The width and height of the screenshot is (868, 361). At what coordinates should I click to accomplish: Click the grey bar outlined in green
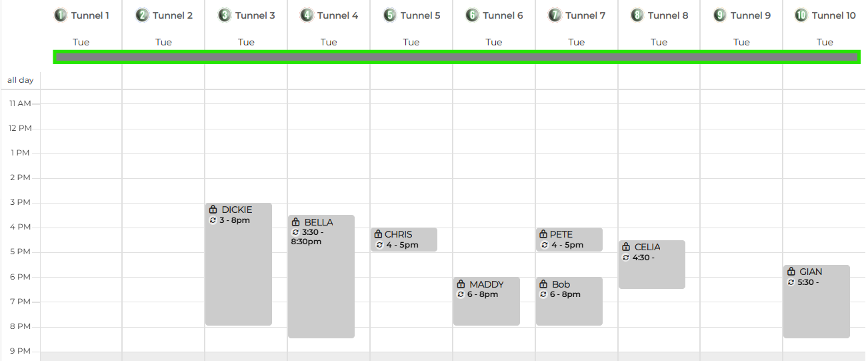pyautogui.click(x=457, y=57)
